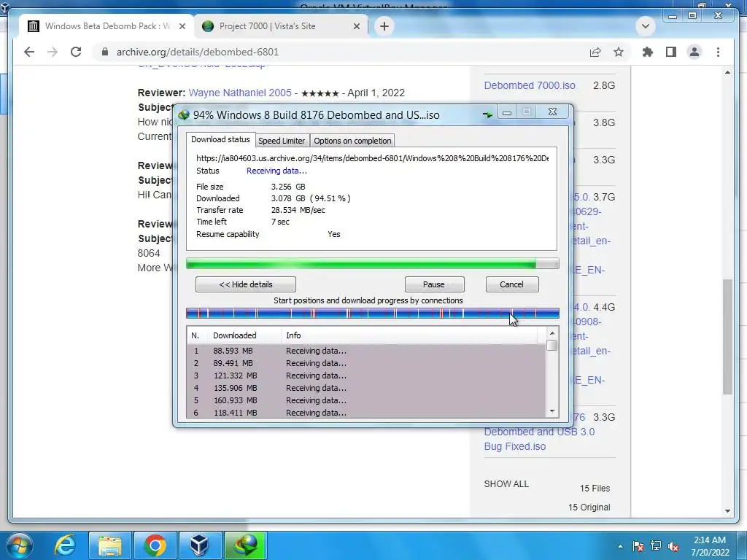Switch to Project 7000 Vista's Site tab

[281, 26]
